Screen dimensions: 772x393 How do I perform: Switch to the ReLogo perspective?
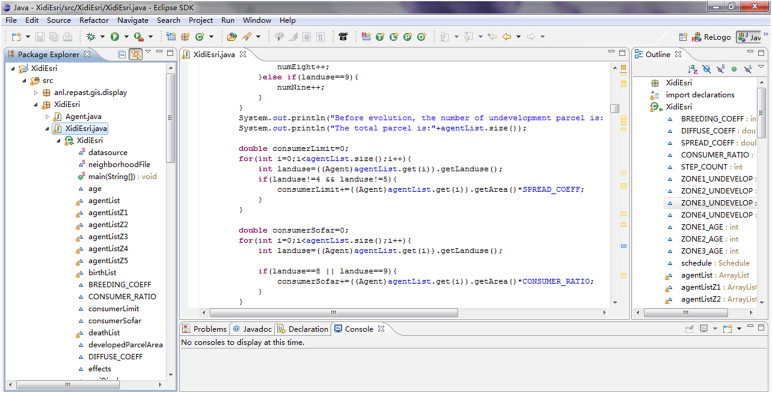[711, 37]
